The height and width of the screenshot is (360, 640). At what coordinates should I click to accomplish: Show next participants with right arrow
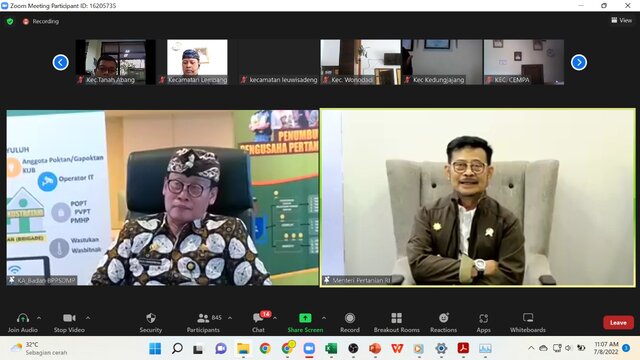tap(579, 62)
